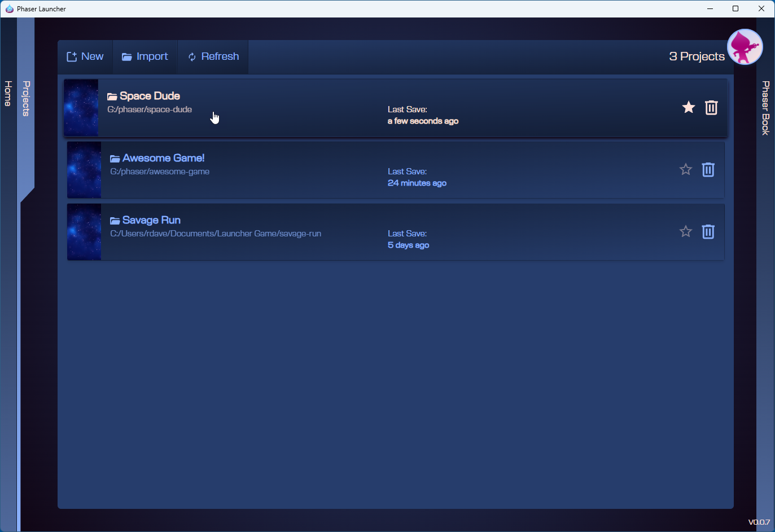
Task: Click the Awesome Game! thumbnail image
Action: [84, 170]
